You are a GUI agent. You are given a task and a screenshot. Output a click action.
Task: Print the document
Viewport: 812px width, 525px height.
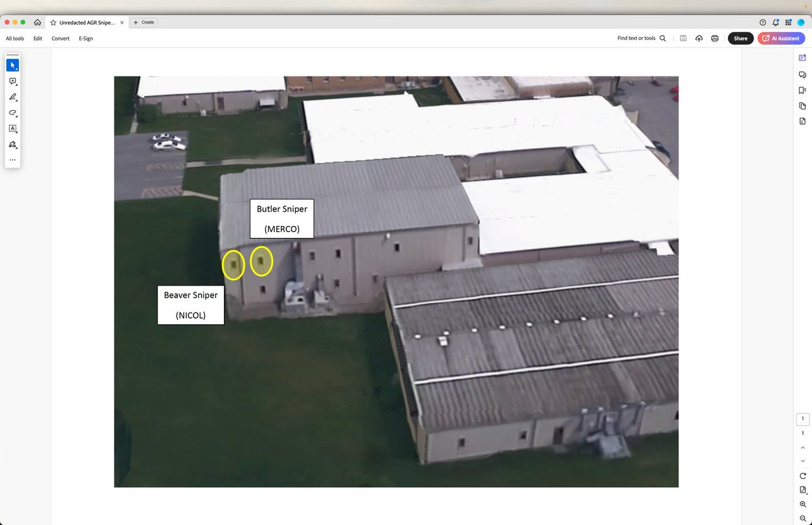715,39
